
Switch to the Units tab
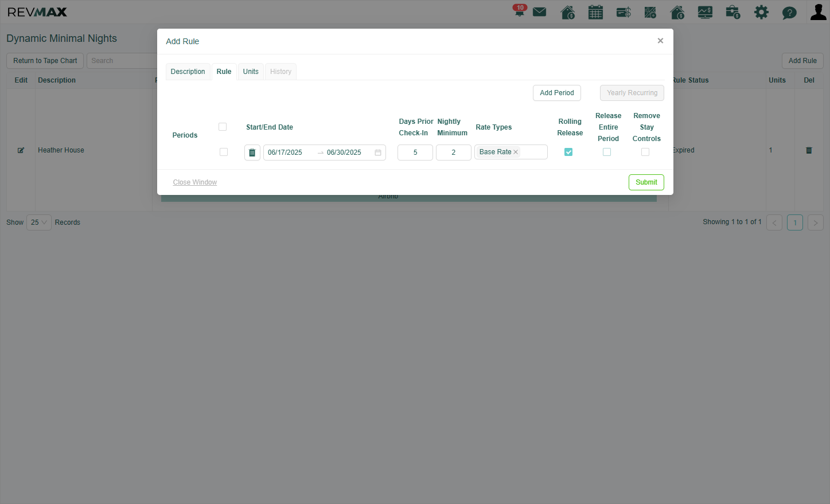pos(251,72)
